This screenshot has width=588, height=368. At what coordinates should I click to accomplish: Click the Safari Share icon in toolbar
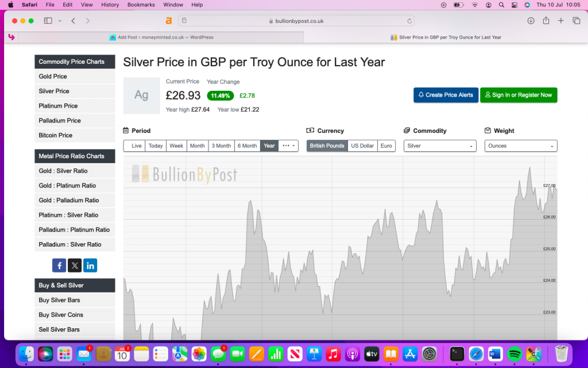(546, 21)
